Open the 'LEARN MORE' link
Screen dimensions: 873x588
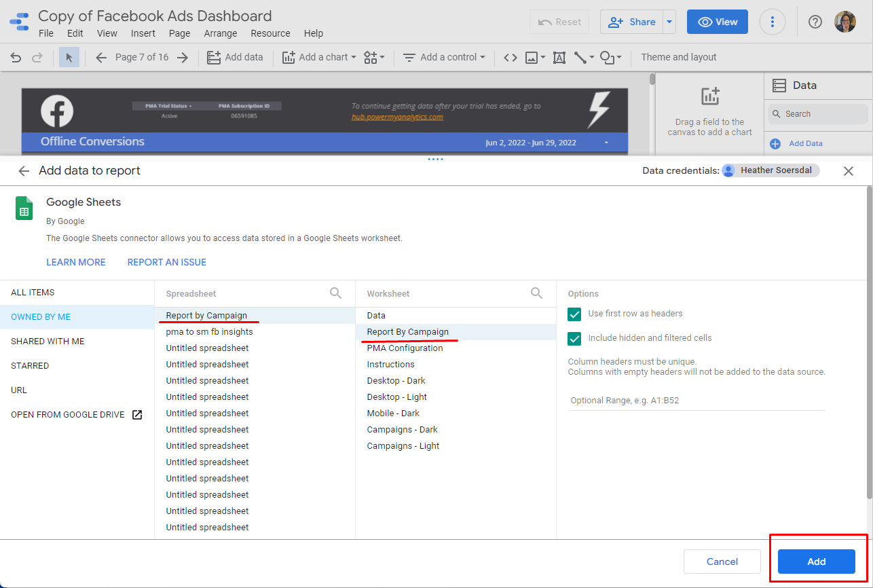click(x=76, y=262)
